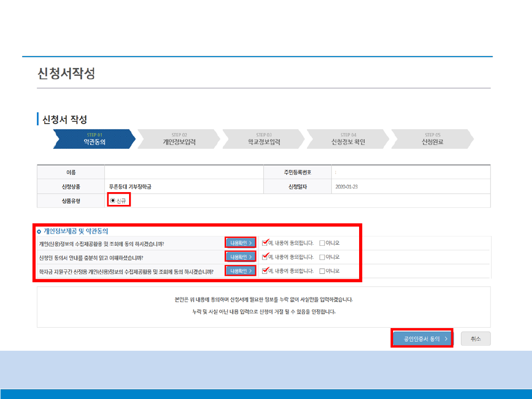The height and width of the screenshot is (399, 532).
Task: Click the 신청일자 date 2020-01-23
Action: click(x=347, y=187)
